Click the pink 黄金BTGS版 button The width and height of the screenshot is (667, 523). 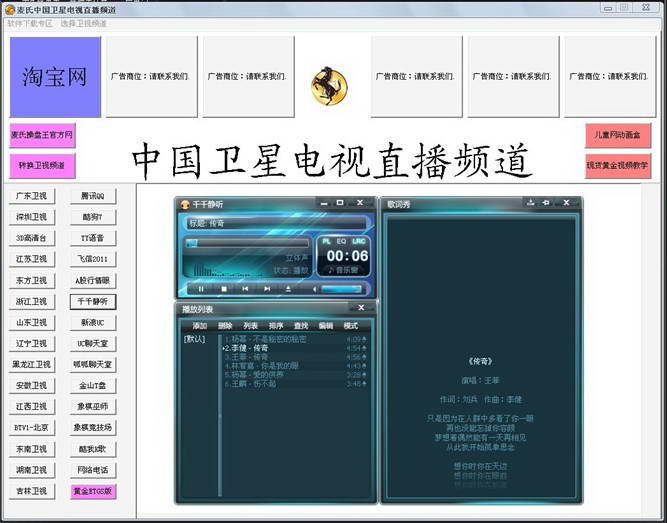pyautogui.click(x=93, y=492)
